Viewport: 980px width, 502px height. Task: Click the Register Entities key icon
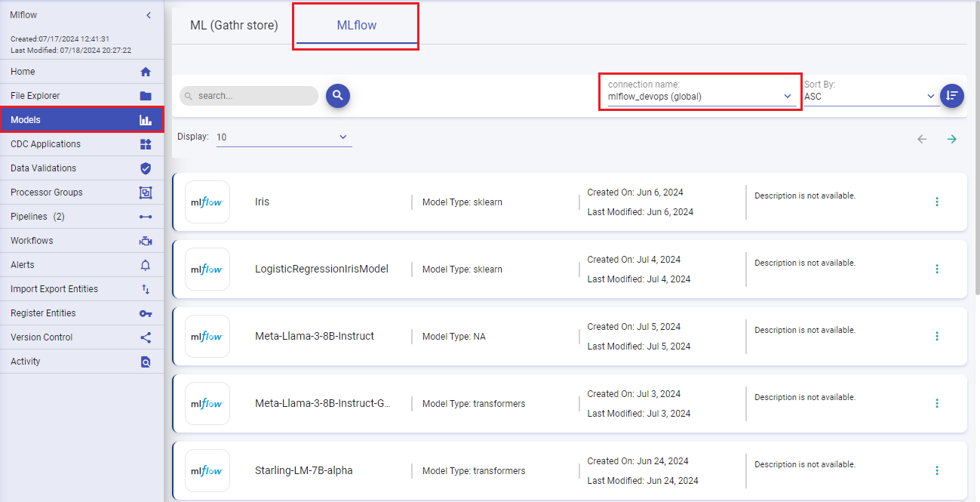[x=146, y=313]
